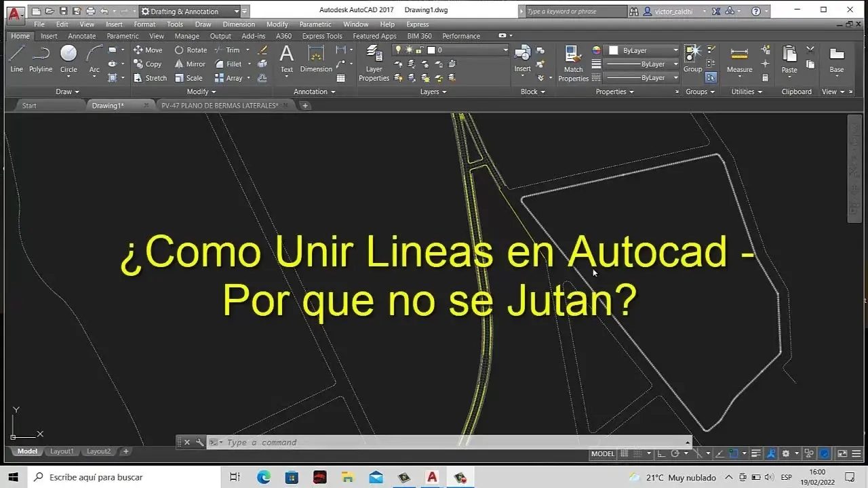
Task: Click the Base view icon
Action: (x=837, y=58)
